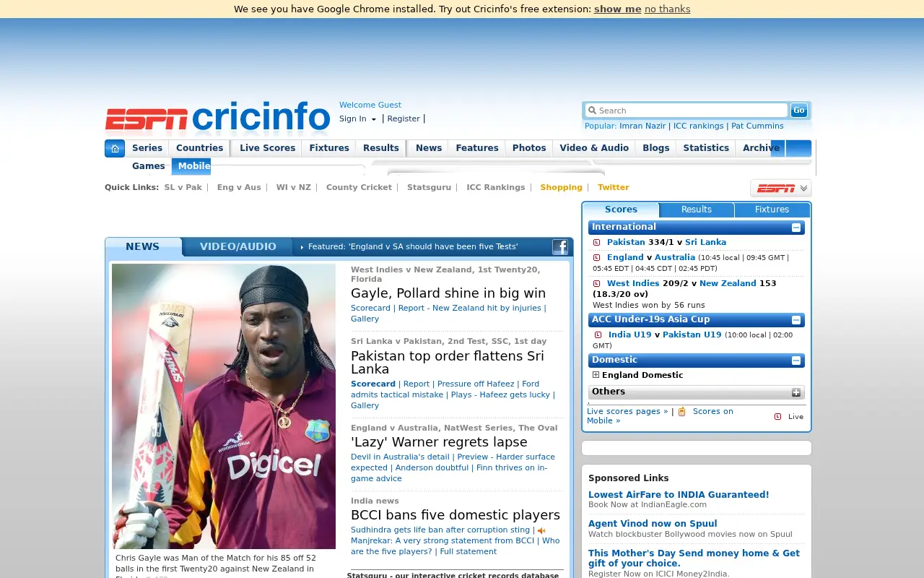Viewport: 924px width, 578px height.
Task: Select the Scores tab
Action: 621,210
